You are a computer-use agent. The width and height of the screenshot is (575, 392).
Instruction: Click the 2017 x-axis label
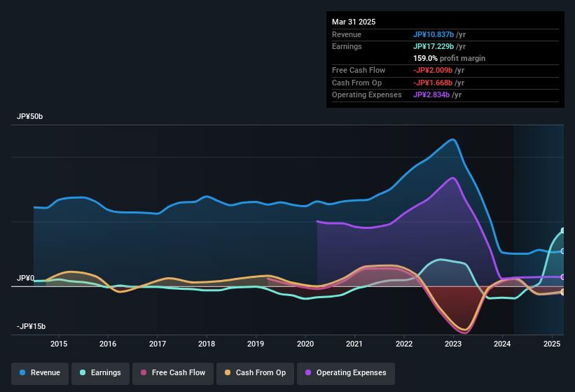(158, 344)
